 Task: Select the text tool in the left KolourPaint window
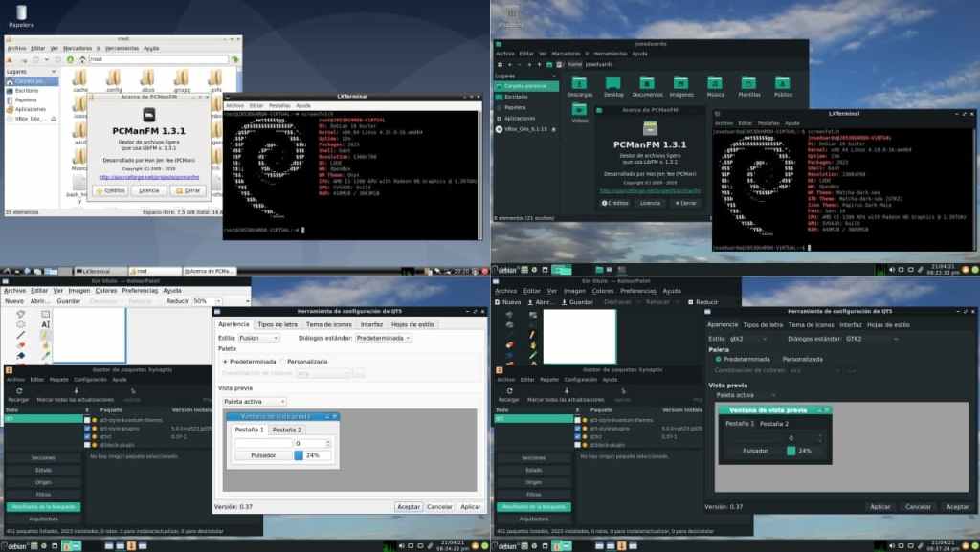(45, 324)
